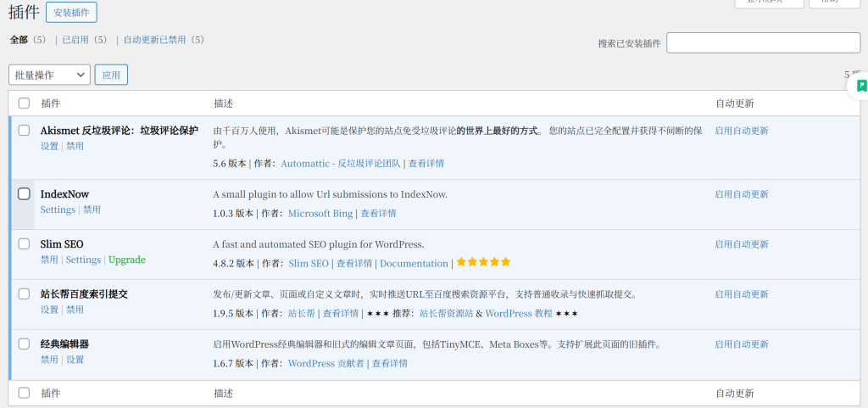The height and width of the screenshot is (408, 868).
Task: Open WordPress 教程 link
Action: coord(519,313)
